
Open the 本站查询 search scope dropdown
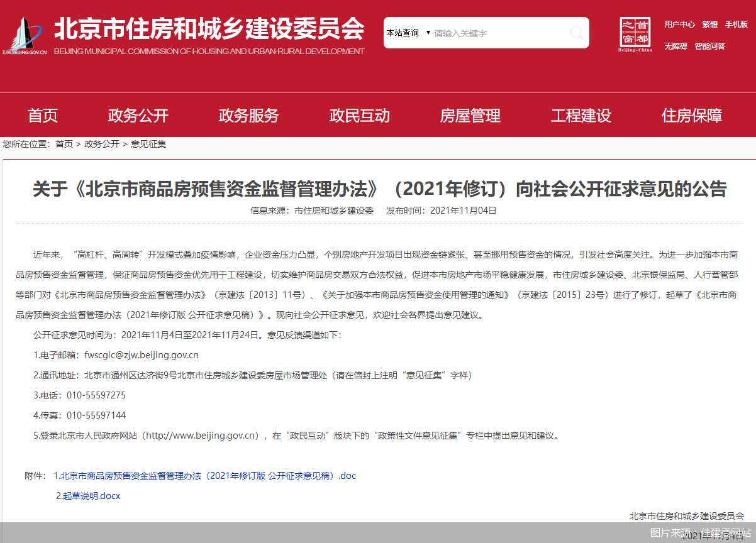408,33
